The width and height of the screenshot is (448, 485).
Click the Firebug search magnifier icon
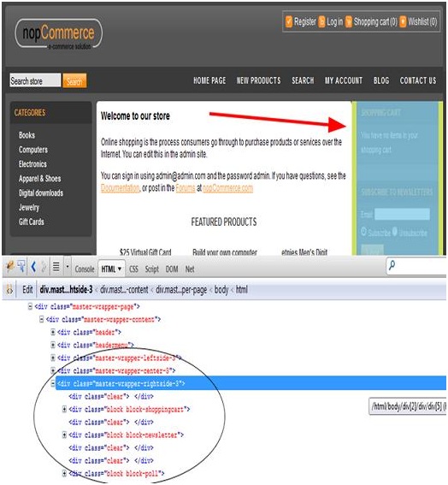(x=392, y=265)
